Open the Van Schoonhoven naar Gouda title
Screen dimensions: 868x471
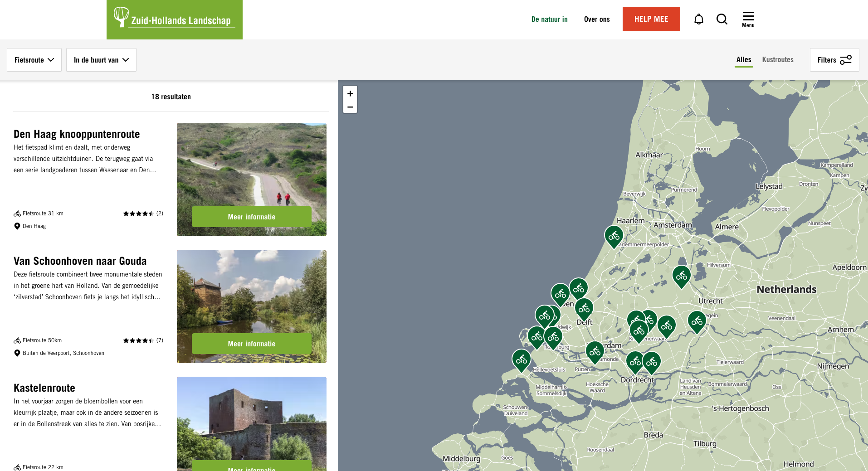click(x=80, y=261)
